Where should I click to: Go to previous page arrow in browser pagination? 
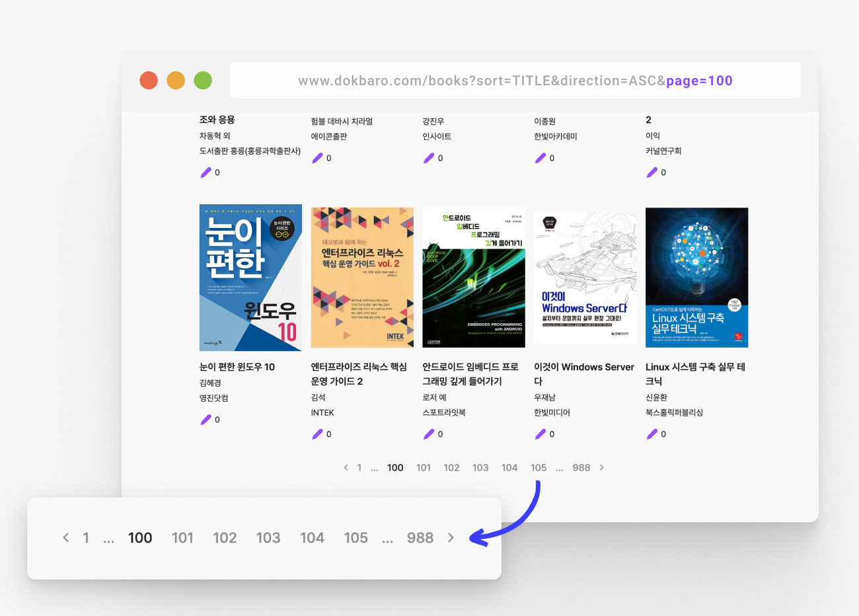point(346,467)
